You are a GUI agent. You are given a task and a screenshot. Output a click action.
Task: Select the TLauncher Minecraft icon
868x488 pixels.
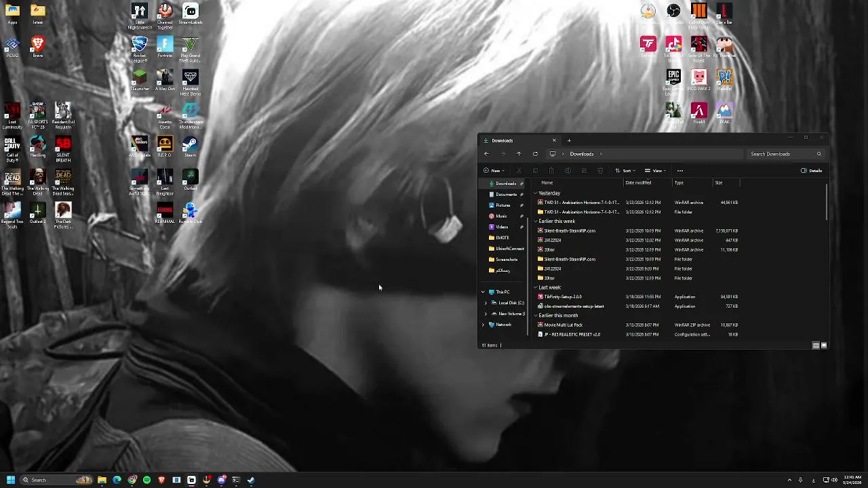(139, 80)
